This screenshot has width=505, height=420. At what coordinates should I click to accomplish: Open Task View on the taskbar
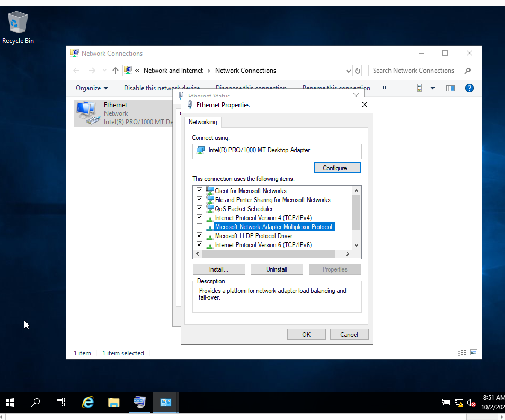(x=60, y=402)
